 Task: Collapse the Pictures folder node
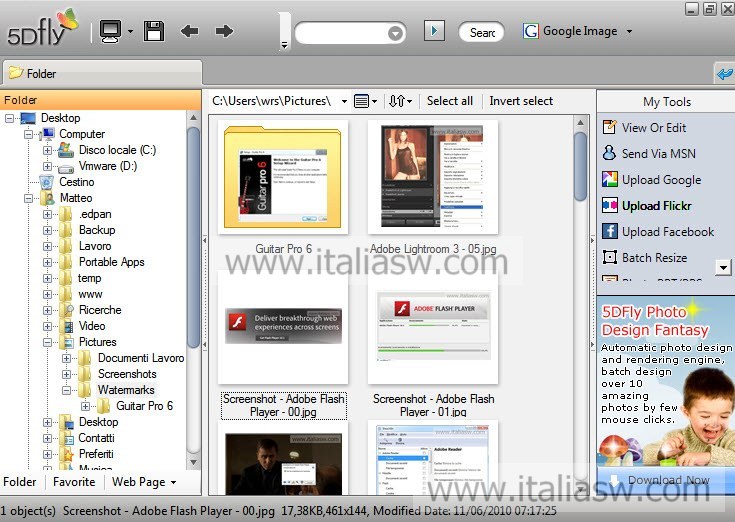[47, 342]
